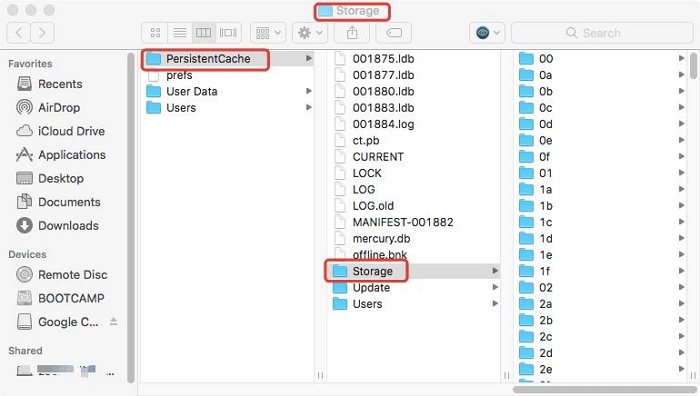Select the 1f folder
700x396 pixels.
[601, 271]
